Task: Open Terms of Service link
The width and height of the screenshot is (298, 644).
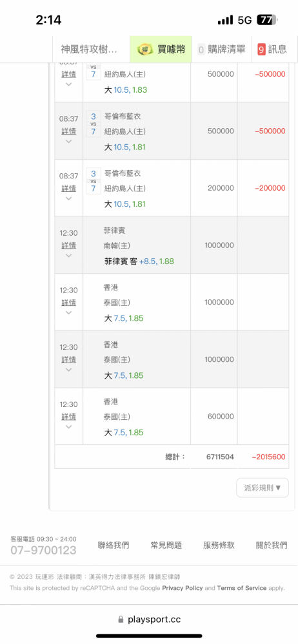Action: click(x=242, y=588)
